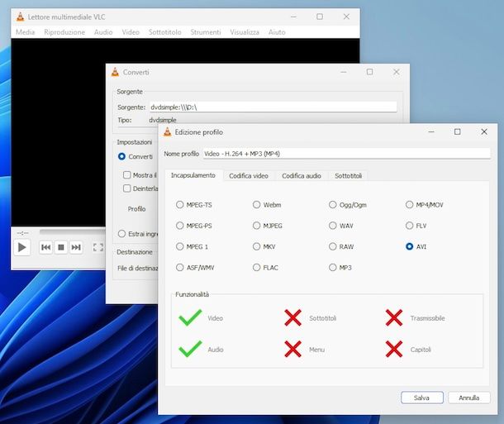The width and height of the screenshot is (504, 424).
Task: Click the red X beside Menu
Action: tap(292, 349)
